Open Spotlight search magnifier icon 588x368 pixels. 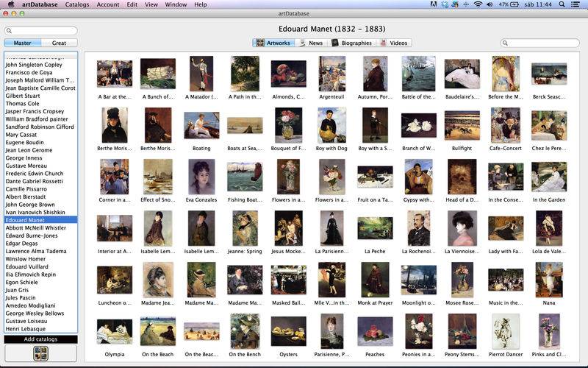tap(562, 4)
